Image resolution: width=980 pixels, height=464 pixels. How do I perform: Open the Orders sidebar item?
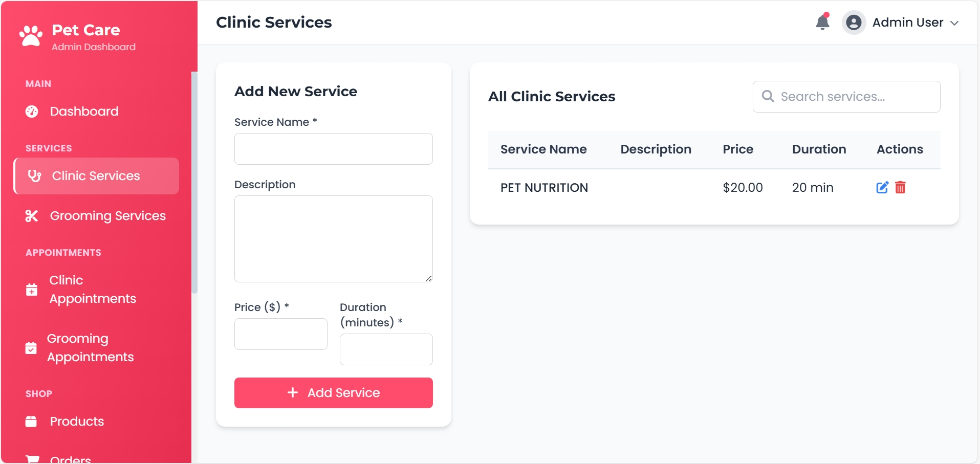[x=70, y=458]
